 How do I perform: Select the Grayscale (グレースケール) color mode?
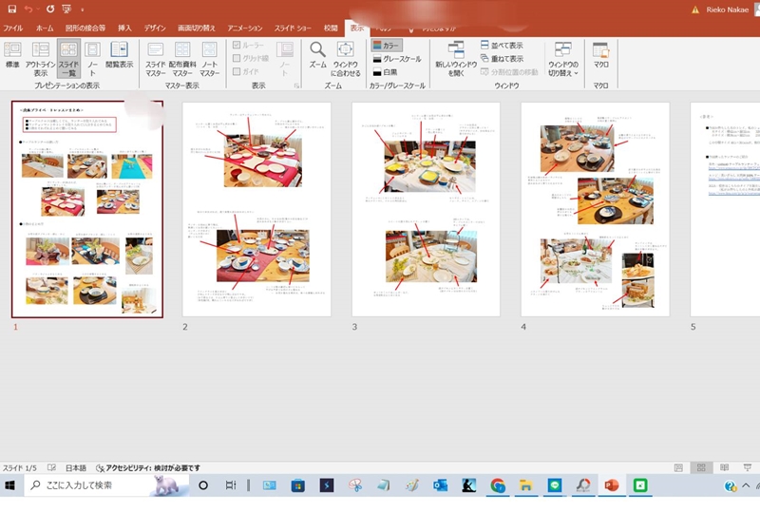[396, 58]
